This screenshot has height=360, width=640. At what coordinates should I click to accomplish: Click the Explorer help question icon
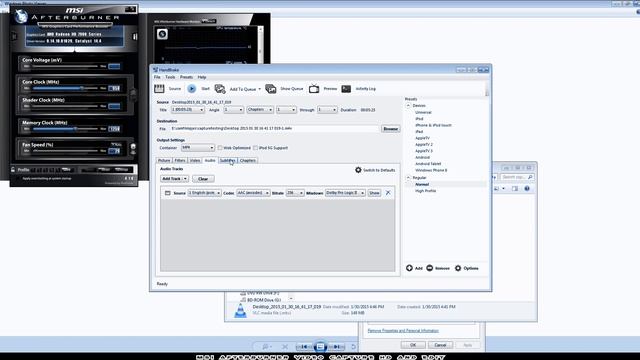coord(527,189)
